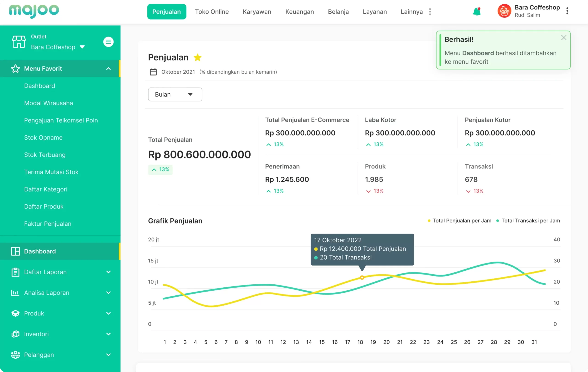The width and height of the screenshot is (588, 372).
Task: Open the Bulan period dropdown
Action: coord(175,94)
